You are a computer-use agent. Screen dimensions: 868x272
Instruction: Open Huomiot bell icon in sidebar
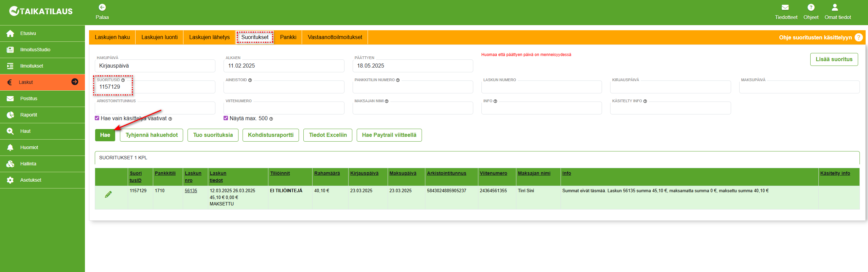click(x=10, y=147)
